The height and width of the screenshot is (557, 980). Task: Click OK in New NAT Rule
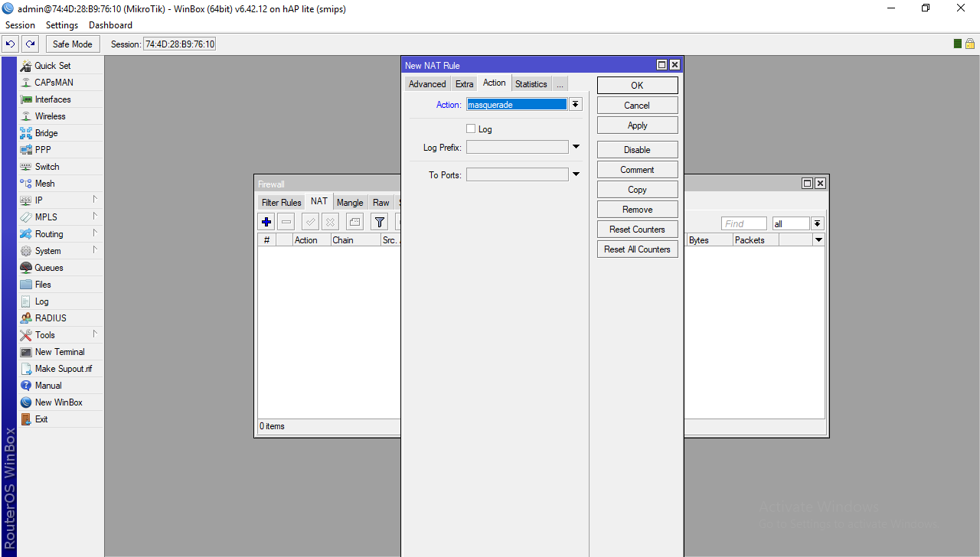point(637,86)
